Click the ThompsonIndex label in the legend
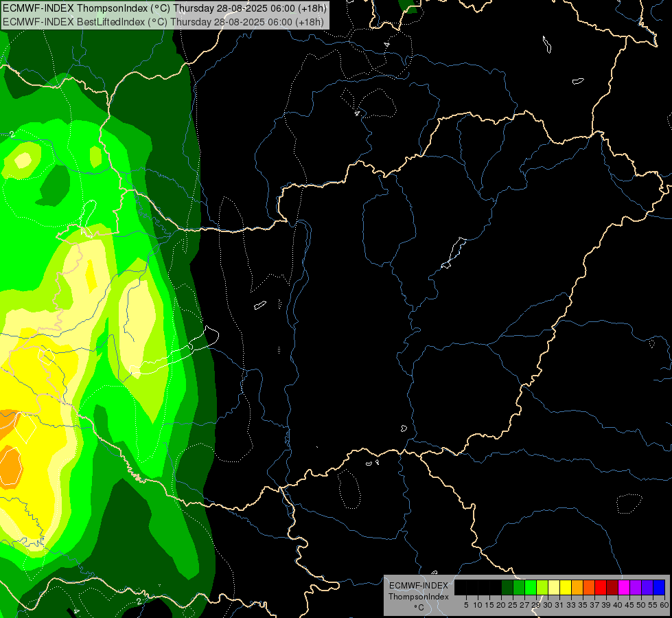Viewport: 672px width, 618px height. [x=419, y=597]
